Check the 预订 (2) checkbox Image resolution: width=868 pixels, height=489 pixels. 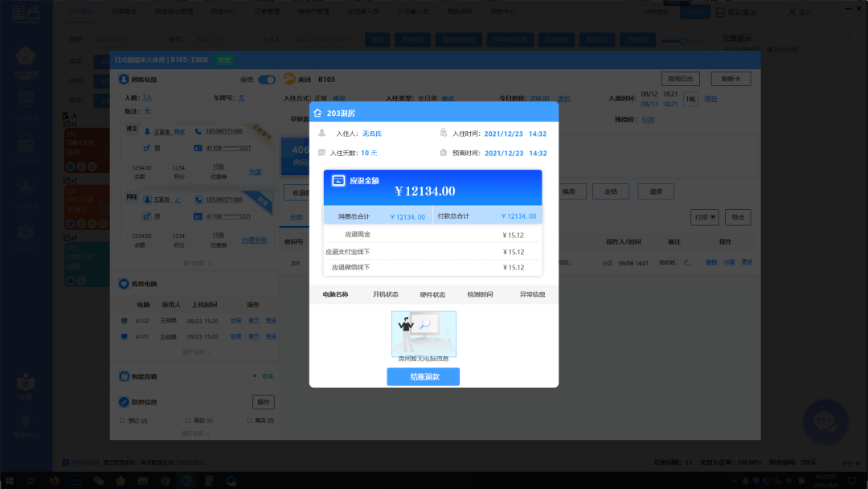[122, 421]
